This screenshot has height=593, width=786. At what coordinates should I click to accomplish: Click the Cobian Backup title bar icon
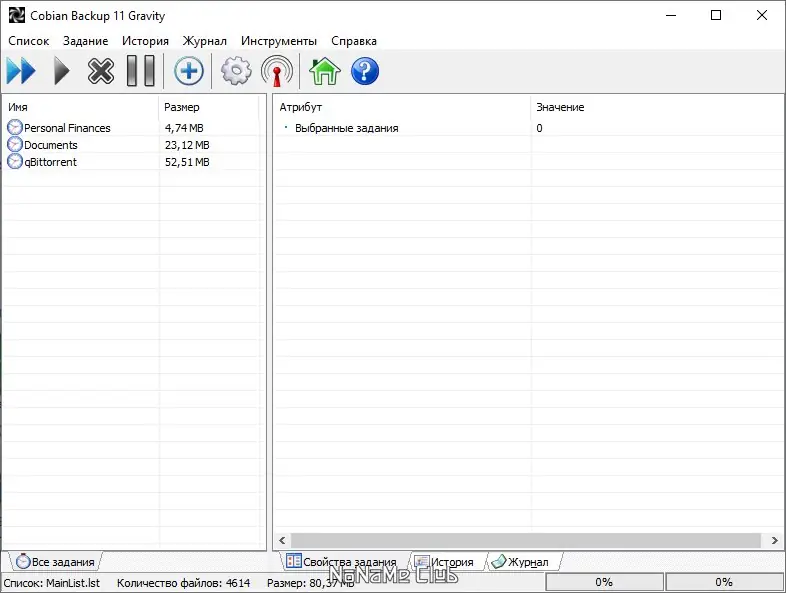pyautogui.click(x=17, y=16)
